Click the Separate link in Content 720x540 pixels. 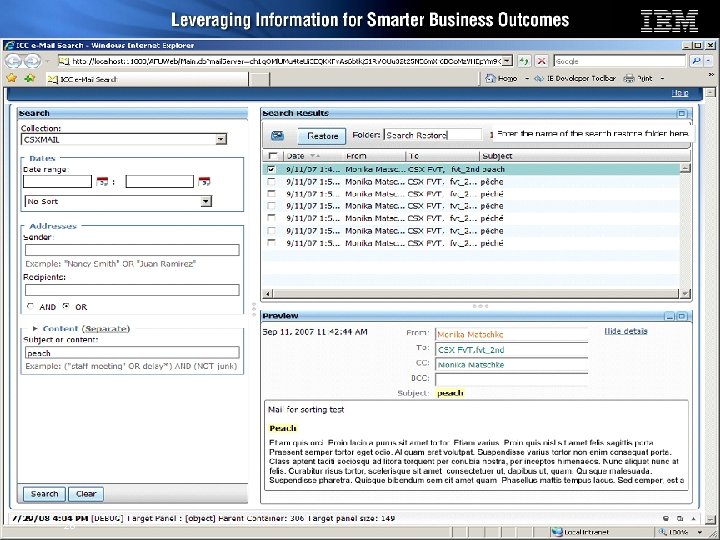(106, 329)
